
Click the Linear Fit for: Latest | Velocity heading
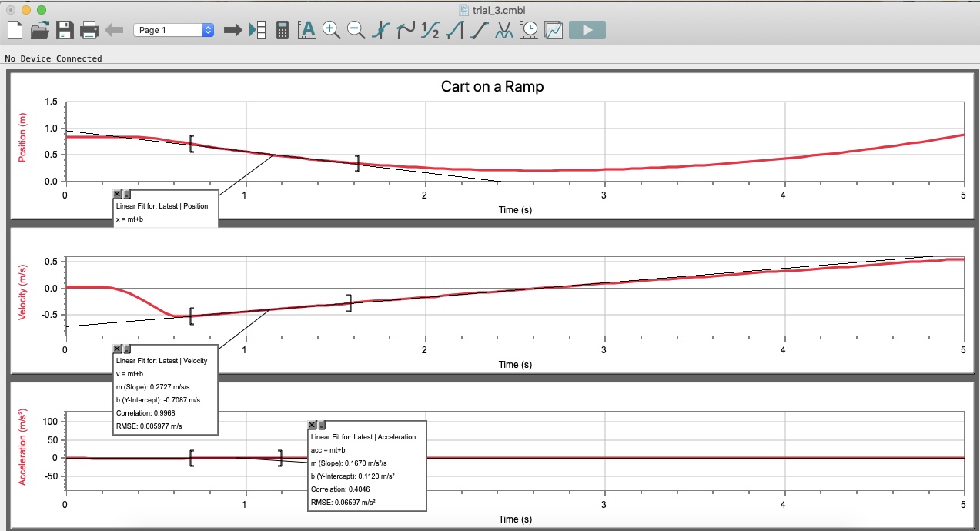(162, 360)
